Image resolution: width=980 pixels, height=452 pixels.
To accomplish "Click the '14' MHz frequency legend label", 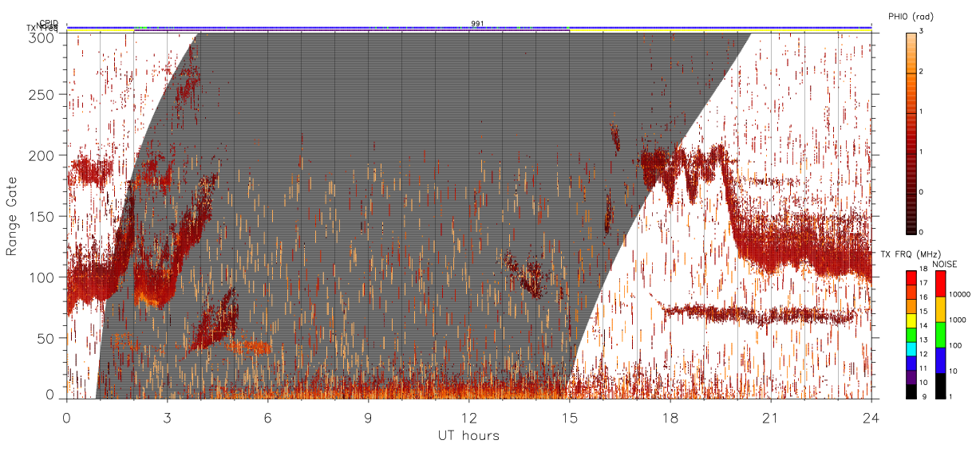I will coord(923,325).
